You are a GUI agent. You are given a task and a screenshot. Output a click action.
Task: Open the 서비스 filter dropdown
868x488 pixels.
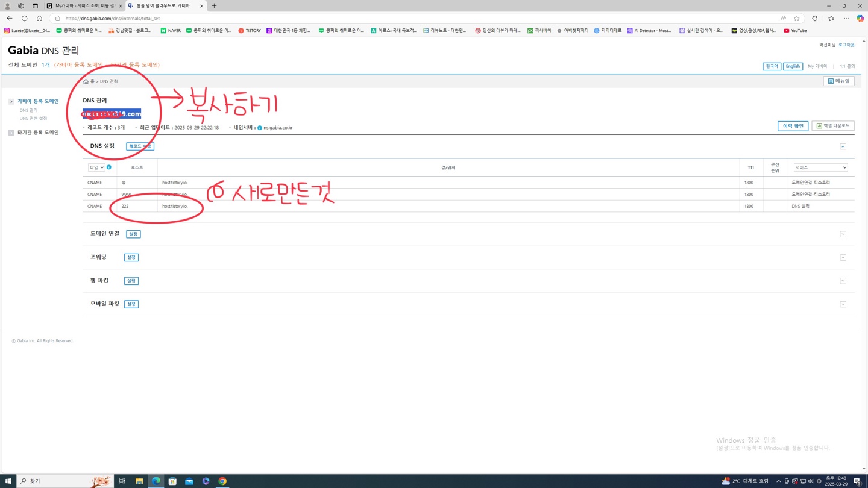820,167
